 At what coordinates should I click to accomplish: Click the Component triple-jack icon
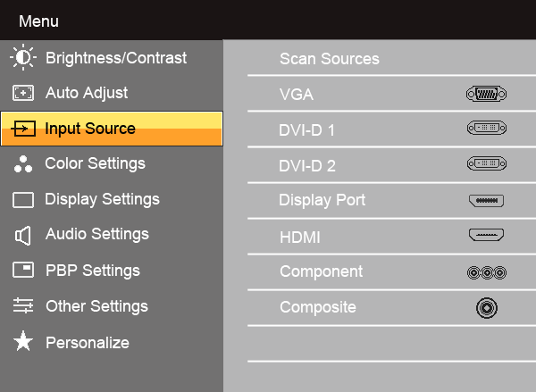point(486,272)
